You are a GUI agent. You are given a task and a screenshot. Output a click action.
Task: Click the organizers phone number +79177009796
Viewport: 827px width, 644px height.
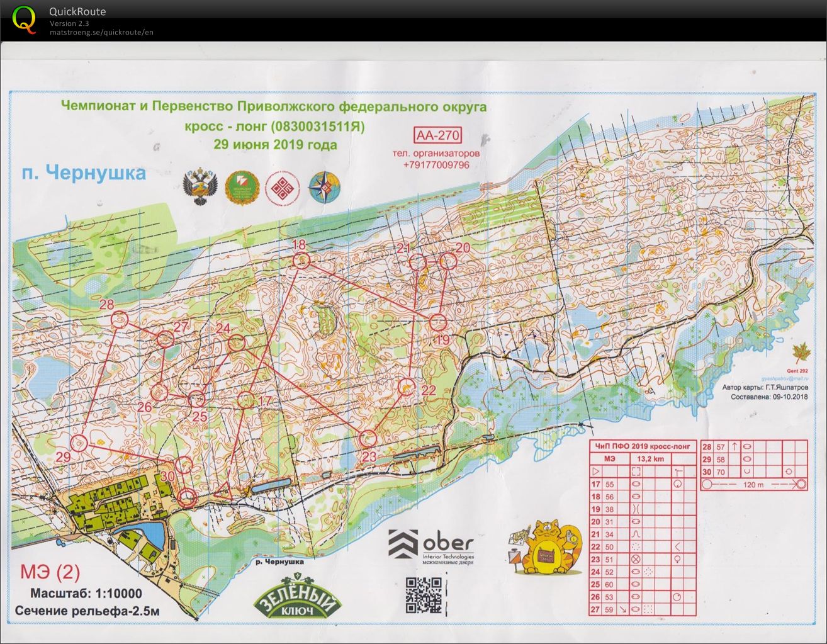(x=436, y=165)
